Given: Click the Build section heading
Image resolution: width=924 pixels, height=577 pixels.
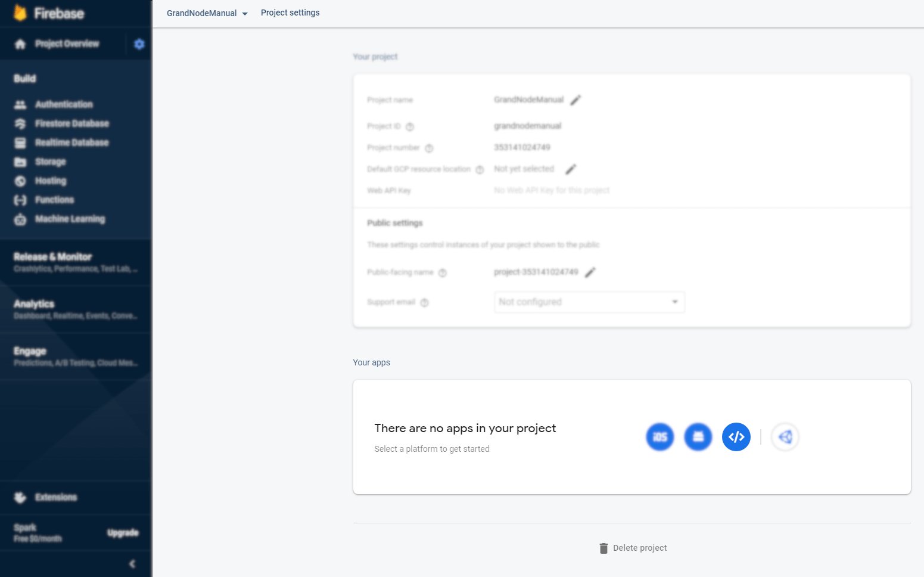Looking at the screenshot, I should pos(25,79).
